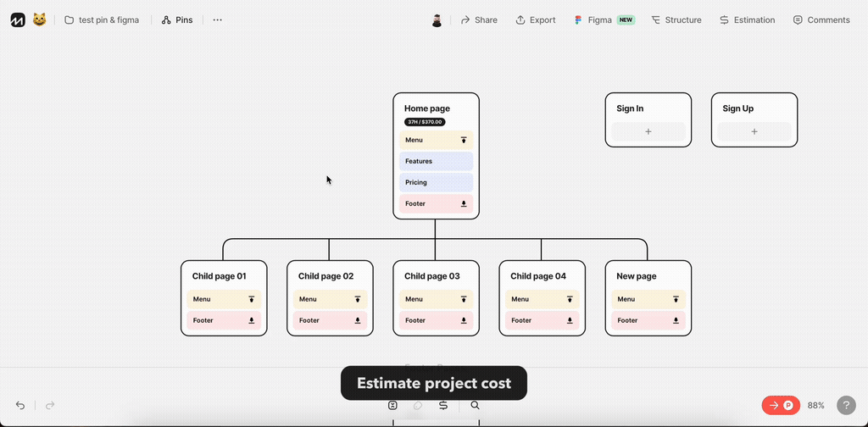Select the Sign Up page title
The height and width of the screenshot is (427, 868).
point(738,108)
